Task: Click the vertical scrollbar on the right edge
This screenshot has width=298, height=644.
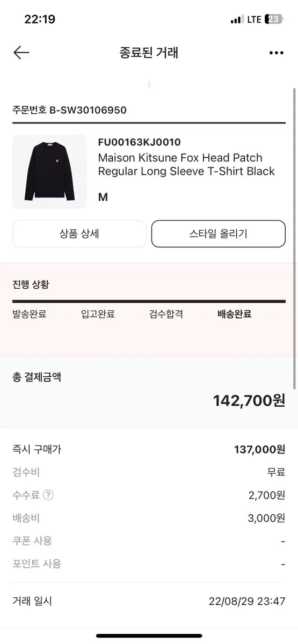Action: 294,239
